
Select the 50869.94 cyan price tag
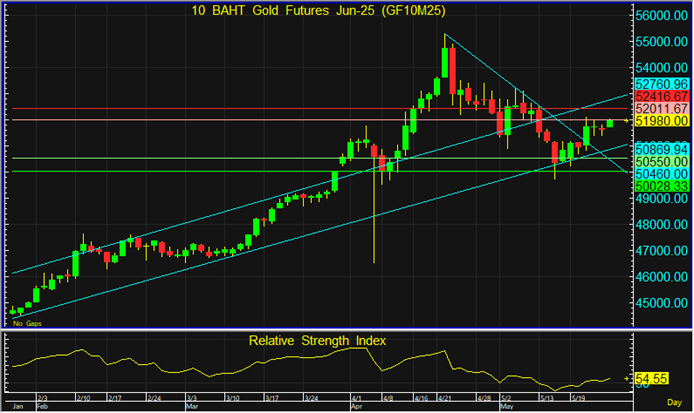click(662, 148)
